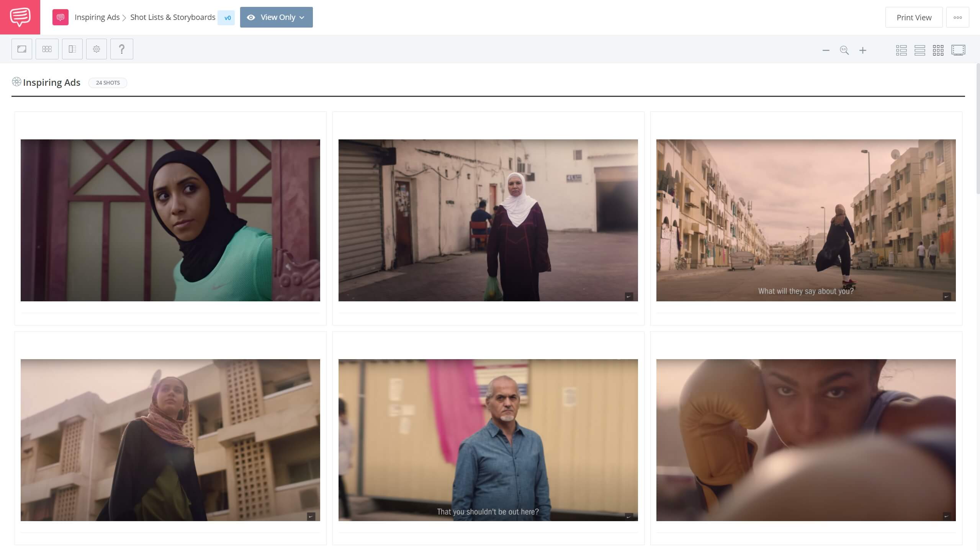Screen dimensions: 980x551
Task: Click the three-dot options menu icon
Action: tap(957, 17)
